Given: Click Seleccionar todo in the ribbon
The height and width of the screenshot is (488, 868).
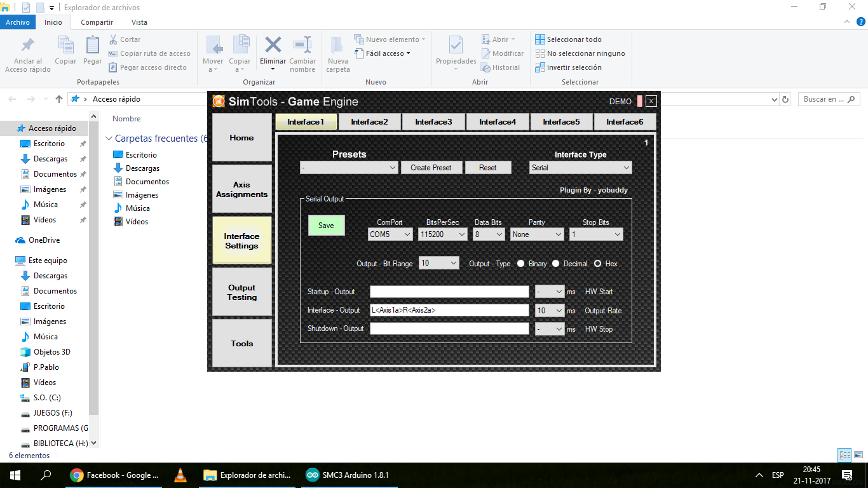Looking at the screenshot, I should click(x=569, y=39).
